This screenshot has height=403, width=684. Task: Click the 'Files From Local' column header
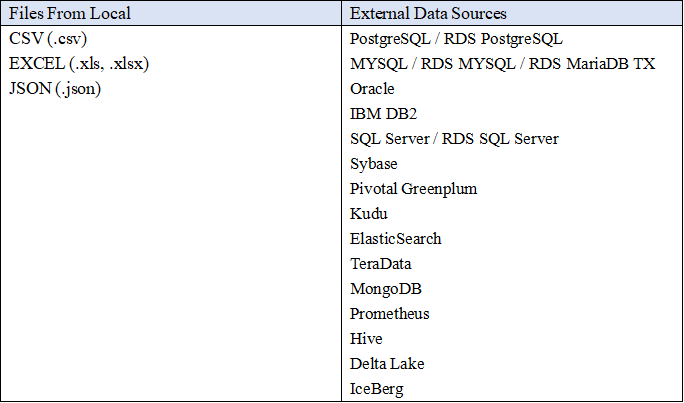(68, 14)
